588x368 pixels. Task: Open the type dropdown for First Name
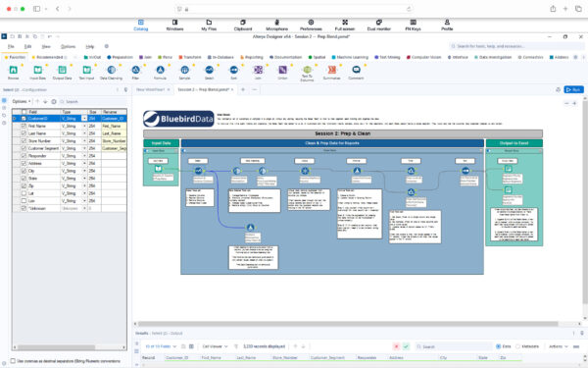84,126
